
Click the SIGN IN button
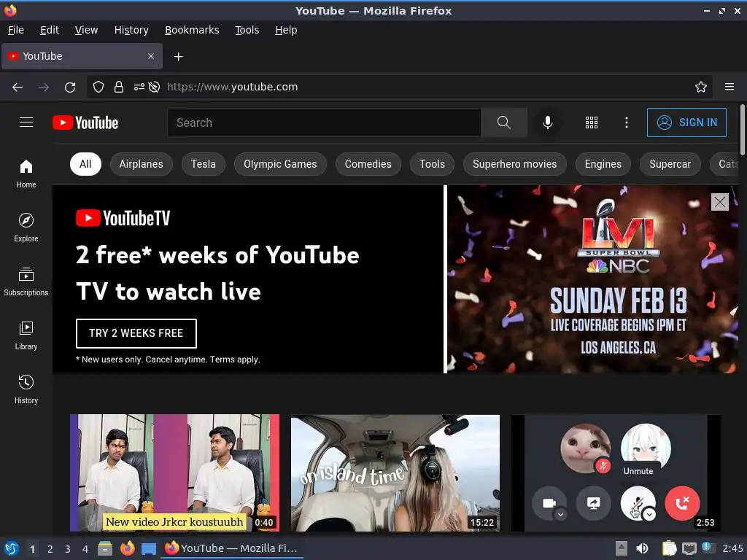686,122
